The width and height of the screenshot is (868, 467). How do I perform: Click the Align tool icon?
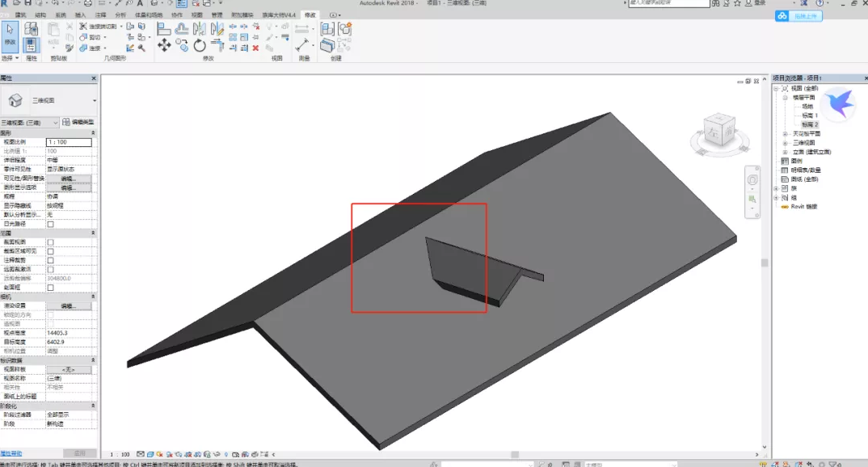164,29
